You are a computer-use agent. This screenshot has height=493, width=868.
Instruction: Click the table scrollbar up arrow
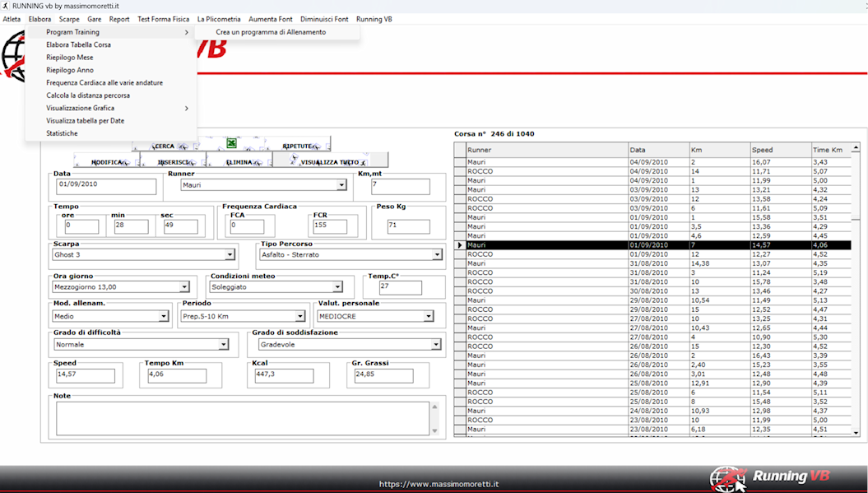click(856, 147)
